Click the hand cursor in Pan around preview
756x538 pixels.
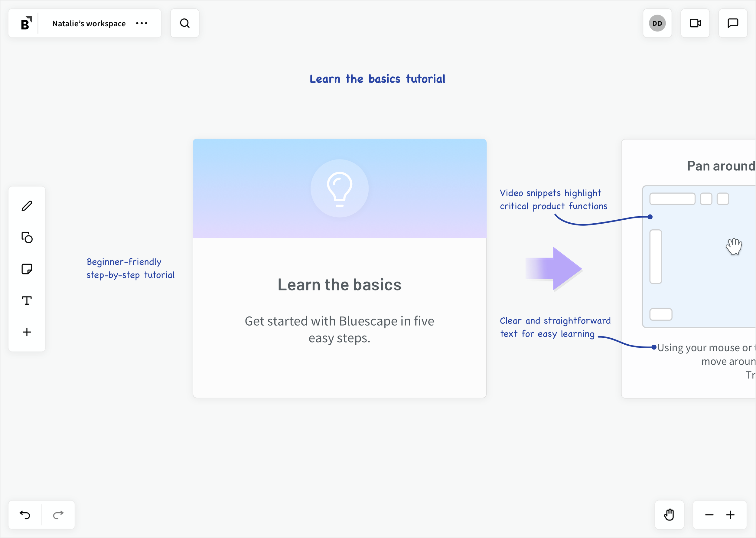pyautogui.click(x=734, y=246)
